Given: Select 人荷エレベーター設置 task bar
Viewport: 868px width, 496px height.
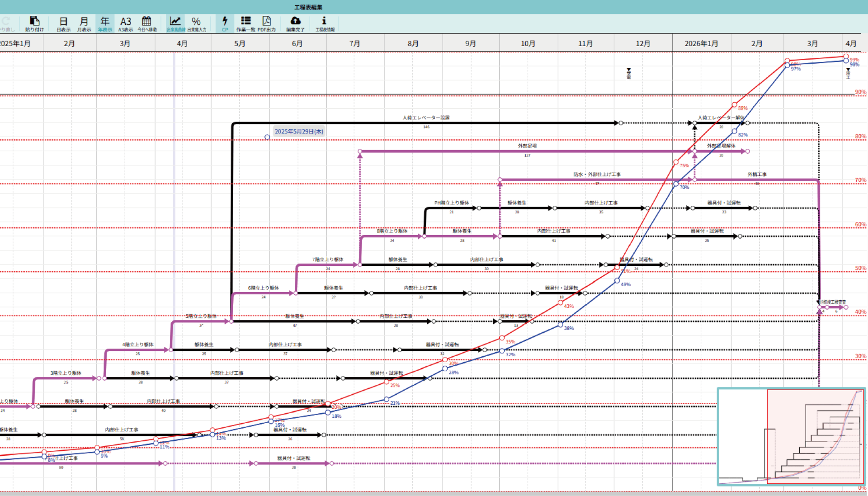Looking at the screenshot, I should pos(425,123).
